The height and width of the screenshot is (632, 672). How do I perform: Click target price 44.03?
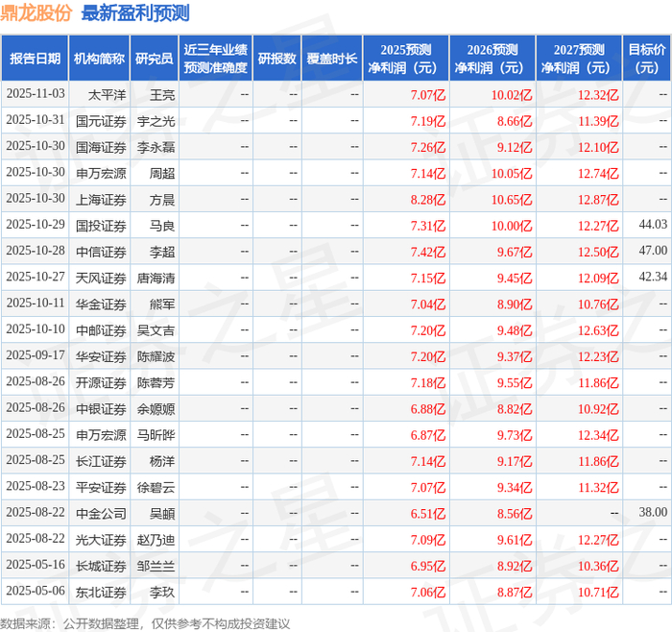point(653,224)
